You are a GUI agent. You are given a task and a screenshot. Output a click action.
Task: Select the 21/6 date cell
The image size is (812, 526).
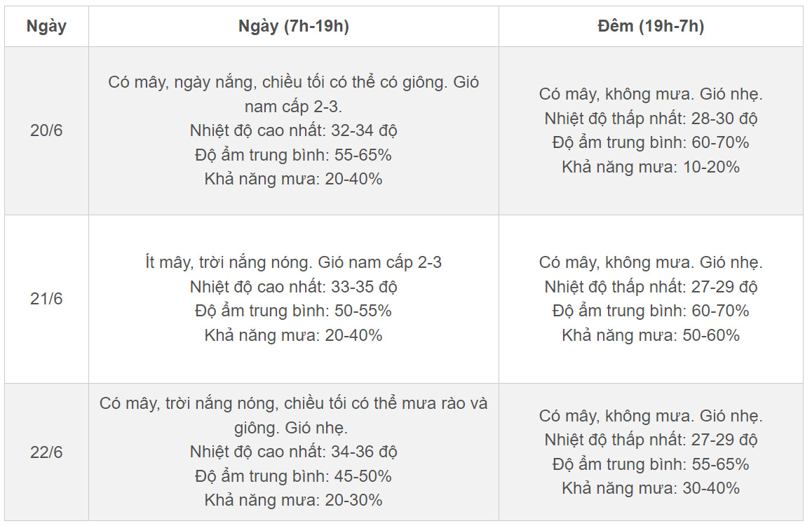point(46,299)
